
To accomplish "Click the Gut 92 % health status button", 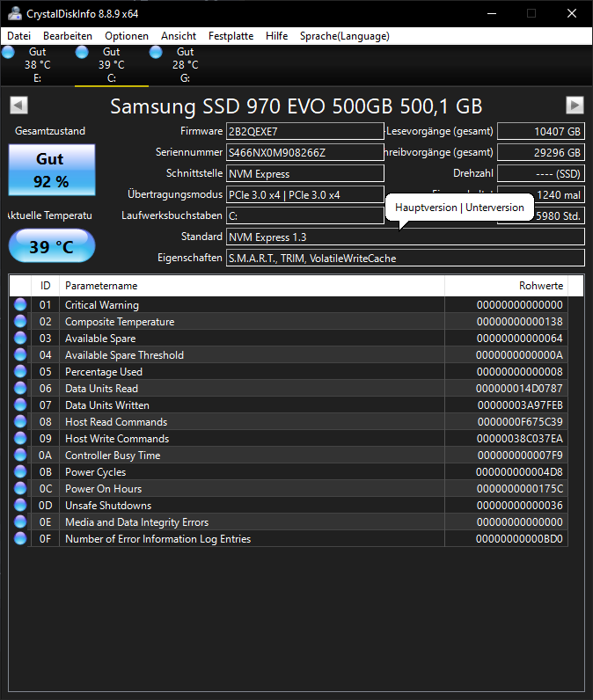I will point(52,170).
